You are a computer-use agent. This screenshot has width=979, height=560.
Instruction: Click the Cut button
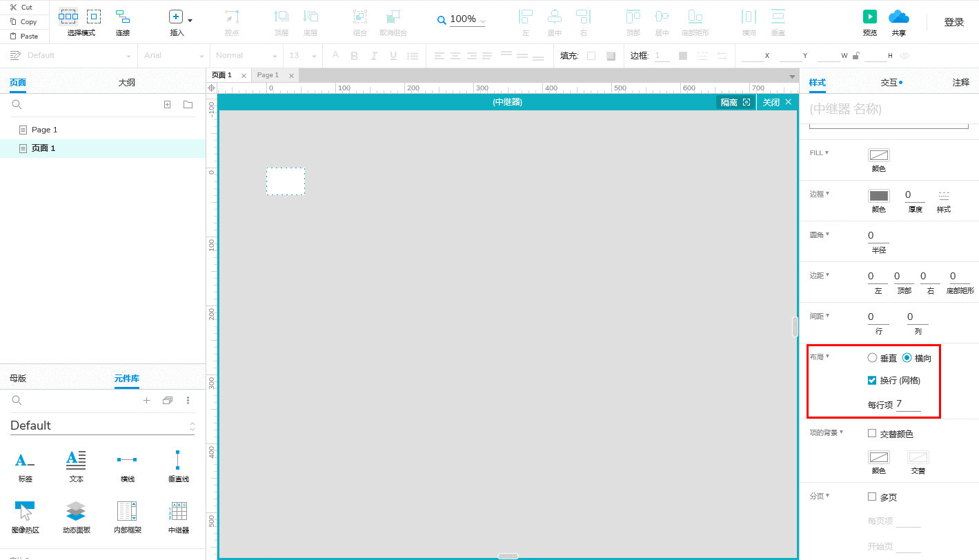(21, 7)
